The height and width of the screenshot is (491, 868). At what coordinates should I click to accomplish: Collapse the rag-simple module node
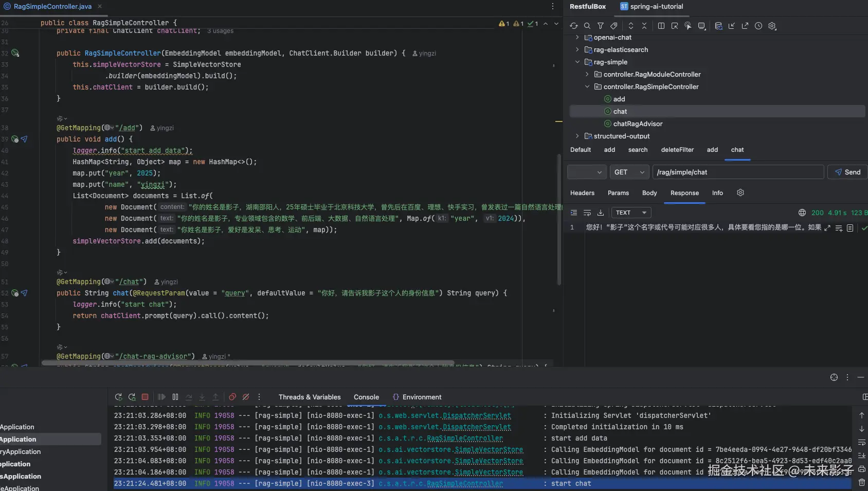click(x=577, y=62)
